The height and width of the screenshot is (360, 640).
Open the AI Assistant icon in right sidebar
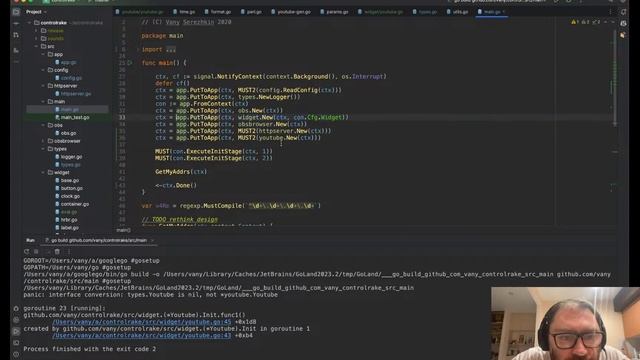tap(623, 36)
